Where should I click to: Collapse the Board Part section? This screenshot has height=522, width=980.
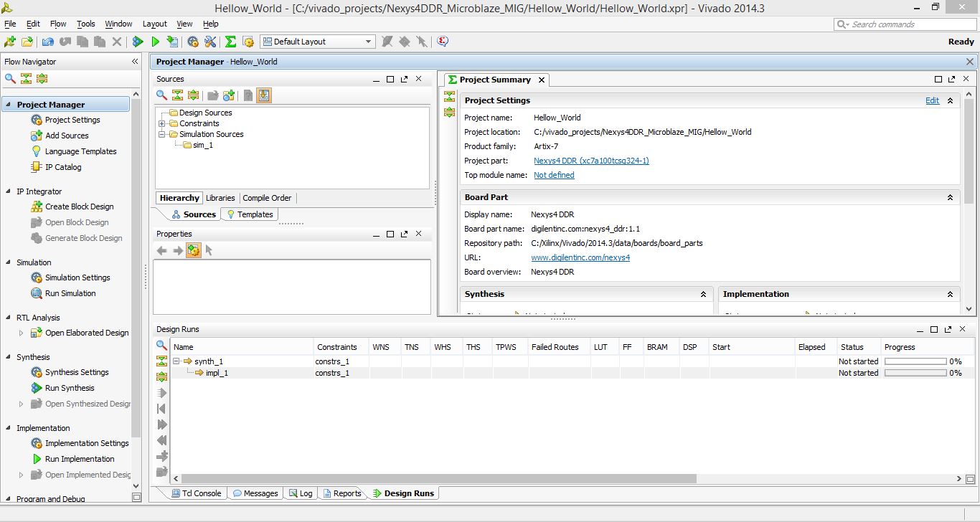950,197
